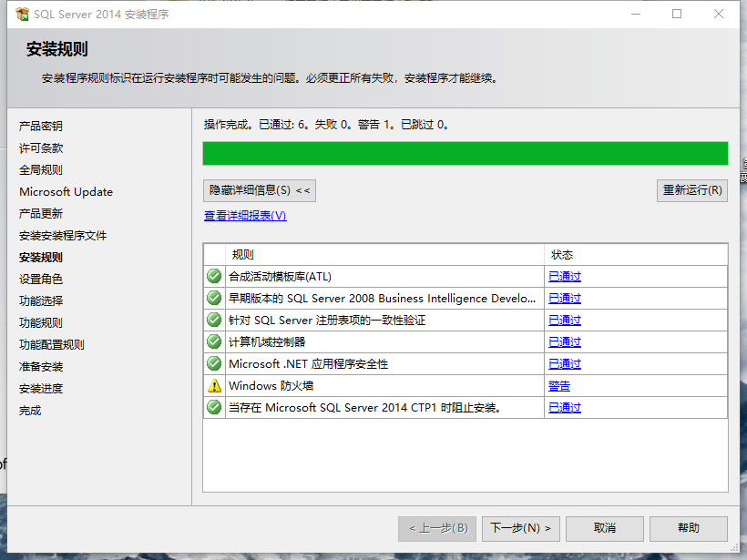Select the bold 安装规则 step in the sidebar
747x560 pixels.
41,258
